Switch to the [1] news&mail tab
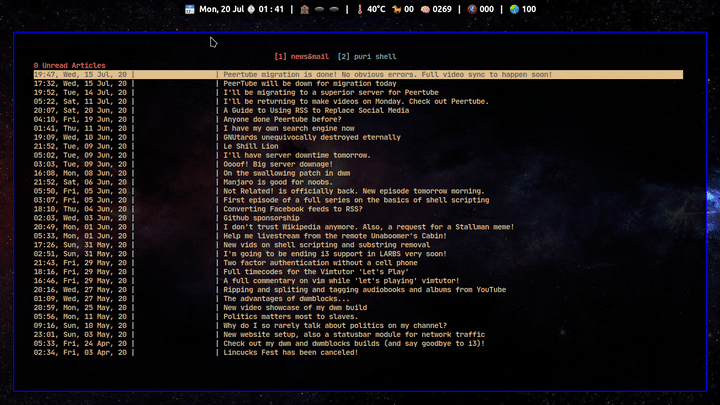Screen dimensions: 720x405 pyautogui.click(x=301, y=56)
